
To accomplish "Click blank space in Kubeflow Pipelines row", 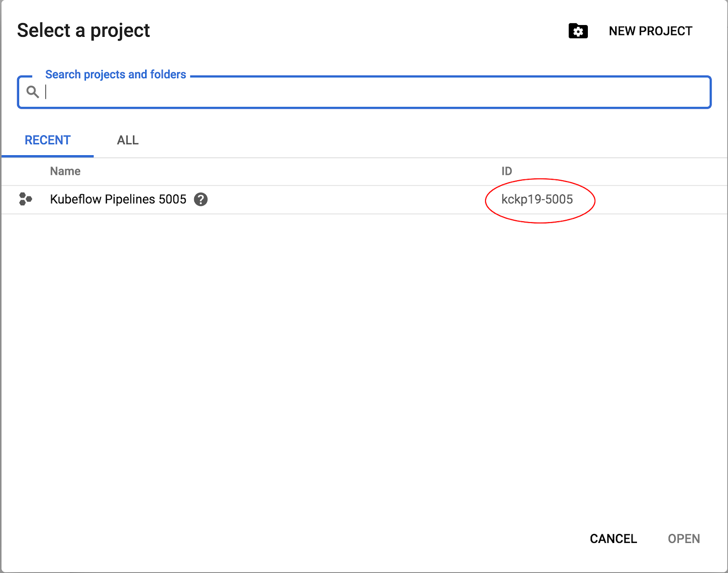I will [341, 199].
